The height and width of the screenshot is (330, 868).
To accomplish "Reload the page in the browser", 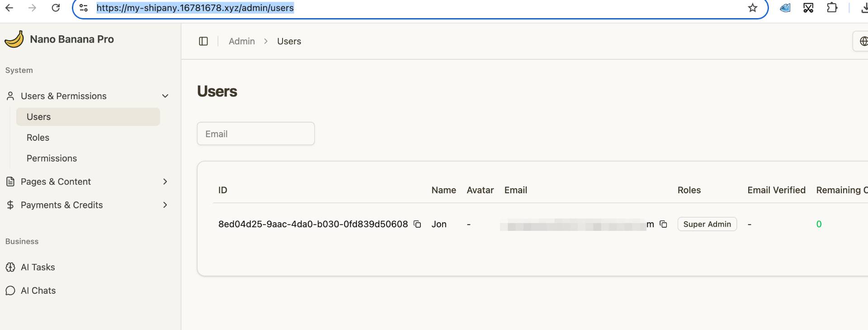I will (56, 8).
